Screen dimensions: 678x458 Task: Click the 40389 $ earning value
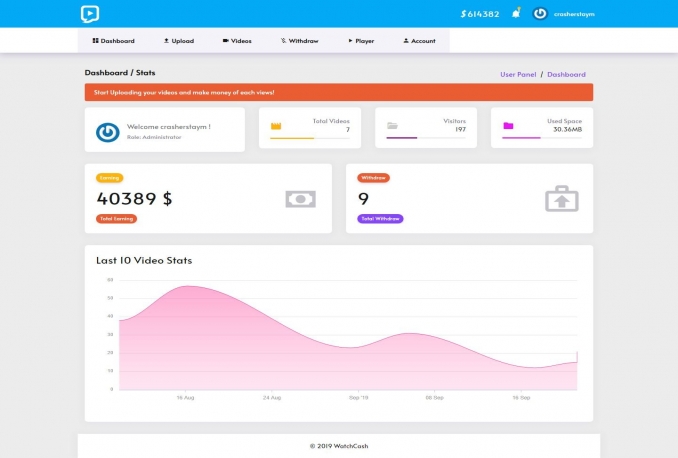coord(134,199)
